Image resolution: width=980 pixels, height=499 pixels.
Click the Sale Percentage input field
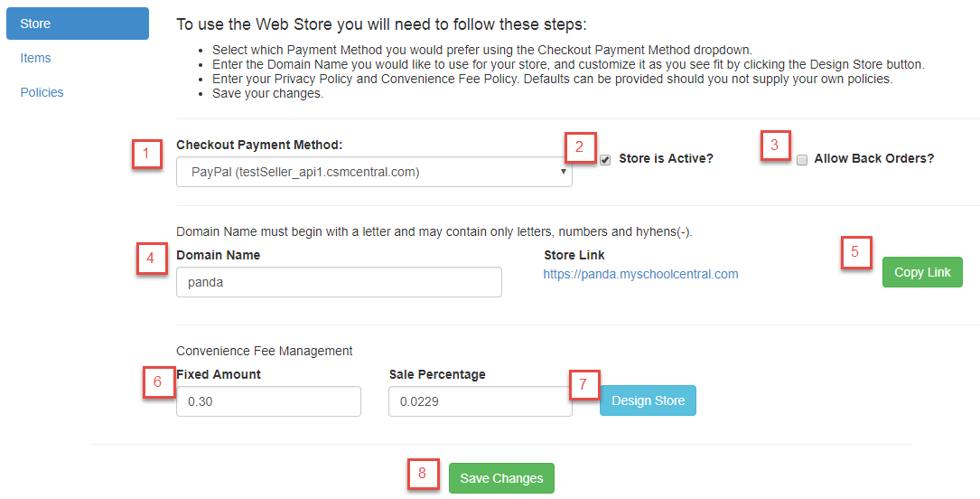point(480,401)
